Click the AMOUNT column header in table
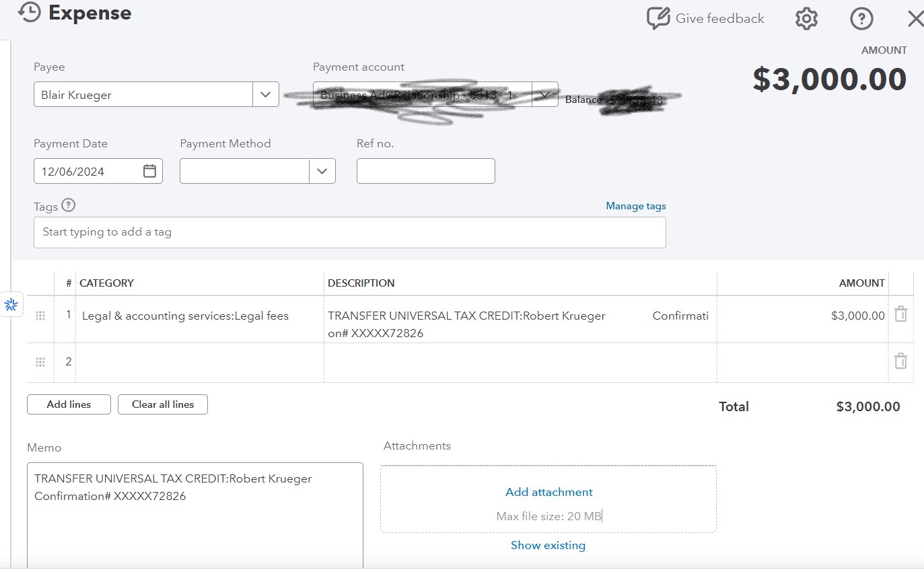 click(x=862, y=283)
